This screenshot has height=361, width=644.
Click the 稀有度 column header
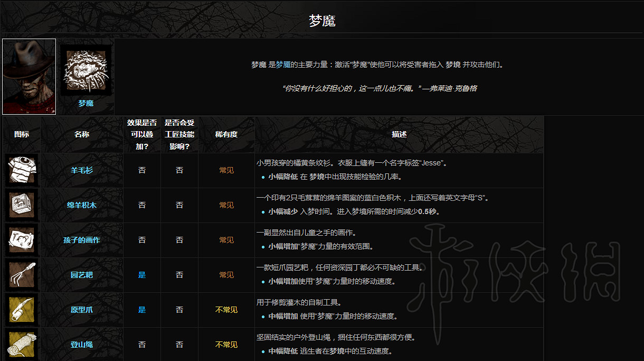click(226, 134)
